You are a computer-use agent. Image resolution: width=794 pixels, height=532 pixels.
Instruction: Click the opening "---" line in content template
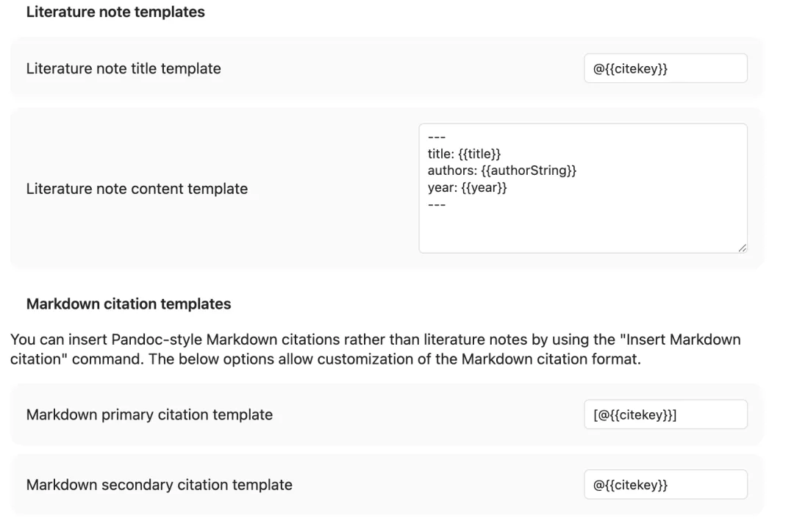point(437,137)
